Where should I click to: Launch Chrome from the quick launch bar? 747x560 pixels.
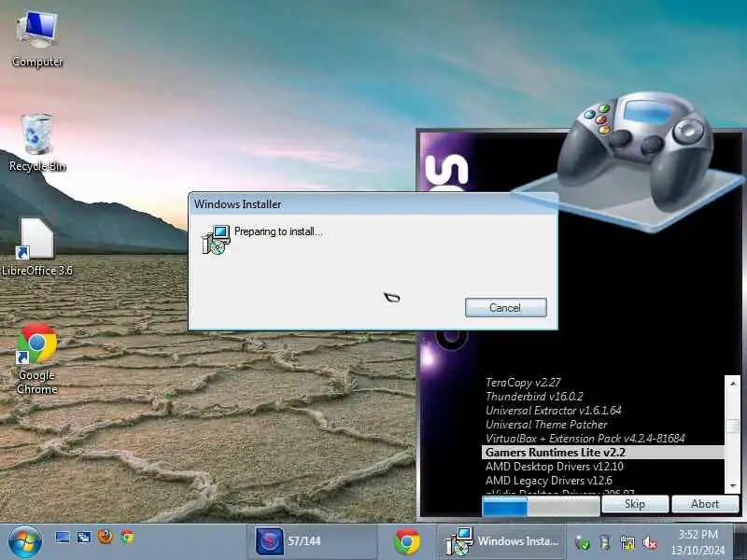pos(127,538)
